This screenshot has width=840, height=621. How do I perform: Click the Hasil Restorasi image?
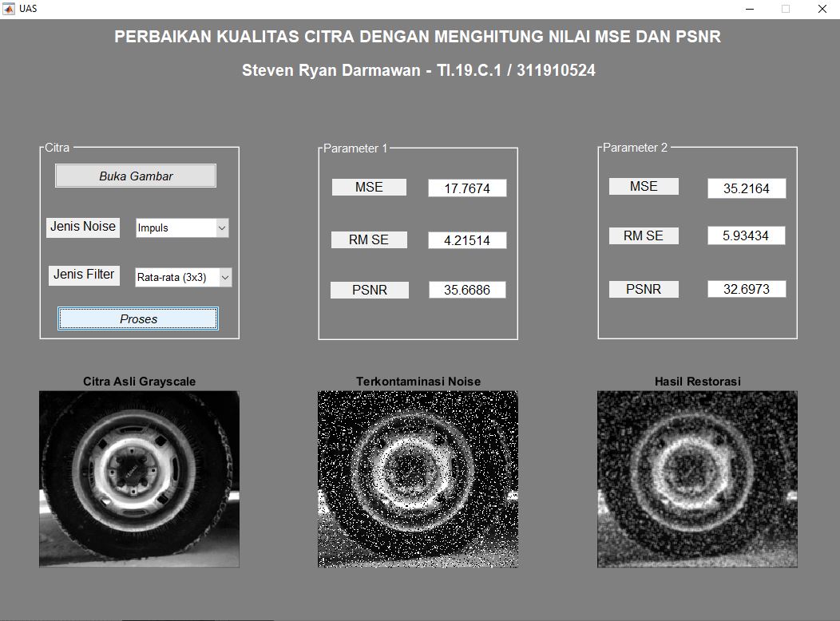(696, 479)
